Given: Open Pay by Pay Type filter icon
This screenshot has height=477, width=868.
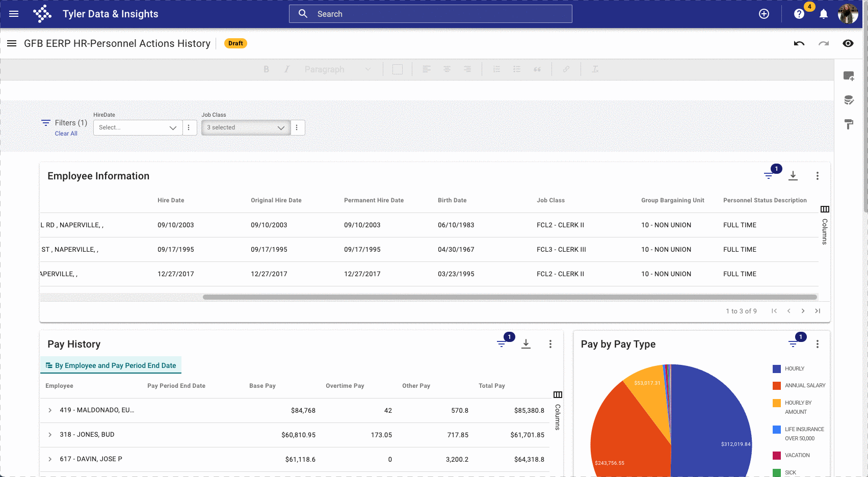Looking at the screenshot, I should (x=793, y=344).
